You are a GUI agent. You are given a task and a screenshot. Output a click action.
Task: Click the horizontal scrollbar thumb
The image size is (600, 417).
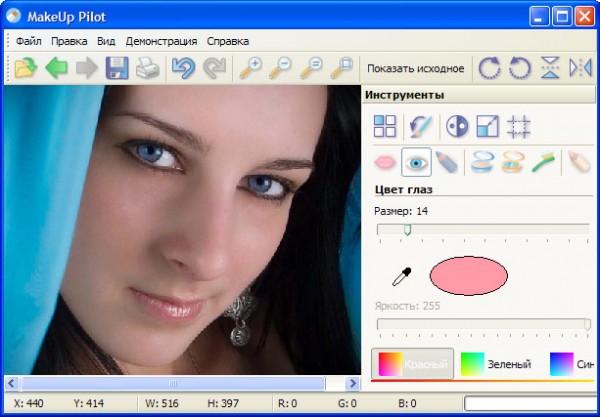[x=173, y=383]
